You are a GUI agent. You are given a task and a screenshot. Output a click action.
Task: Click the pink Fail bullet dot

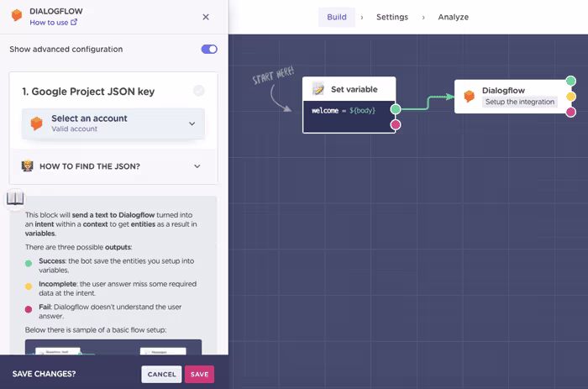pyautogui.click(x=29, y=309)
